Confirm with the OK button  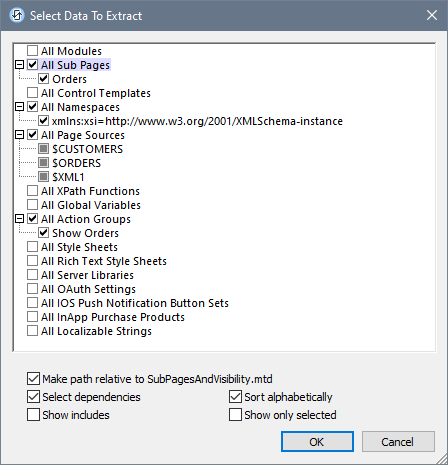[x=317, y=442]
